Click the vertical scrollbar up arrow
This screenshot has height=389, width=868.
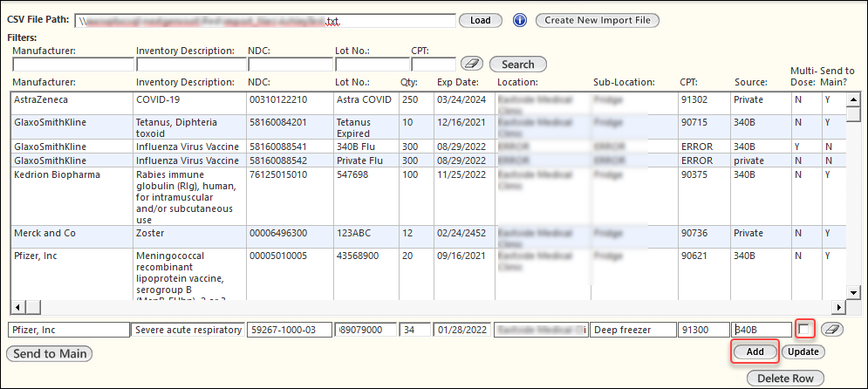[854, 99]
